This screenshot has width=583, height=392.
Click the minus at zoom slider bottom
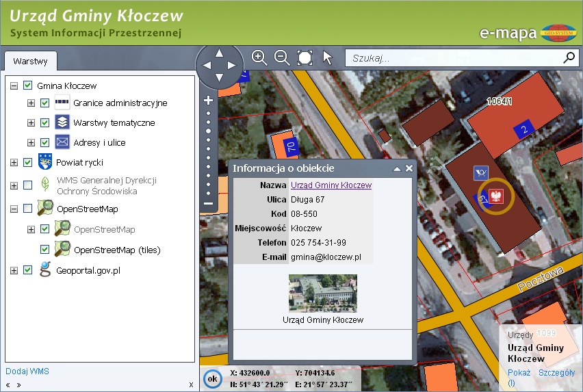tap(208, 203)
